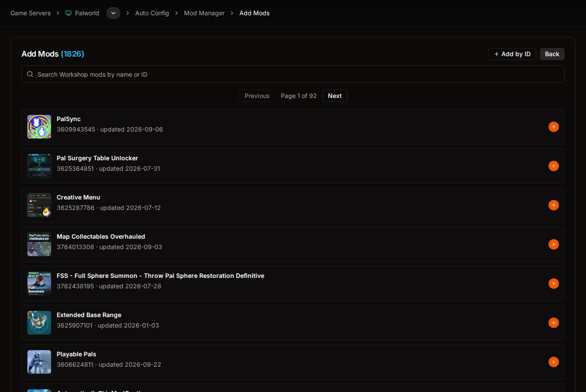Click ID text 3606624811
This screenshot has width=586, height=392.
coord(75,365)
